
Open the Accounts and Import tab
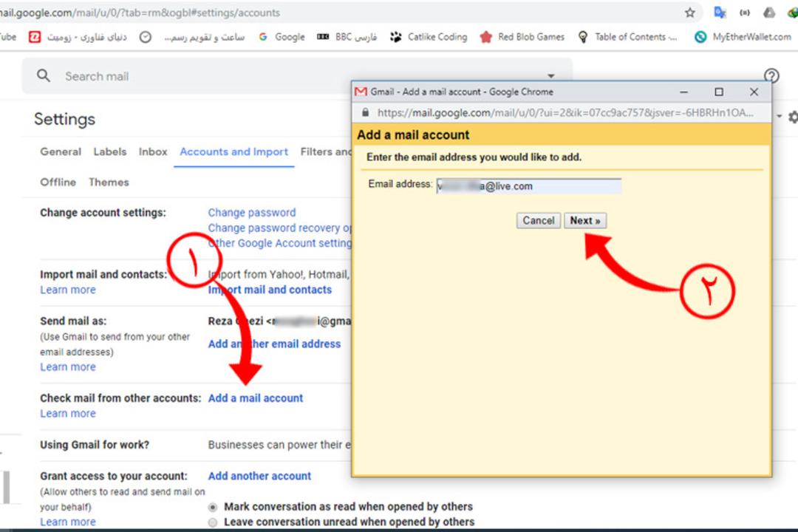tap(233, 151)
